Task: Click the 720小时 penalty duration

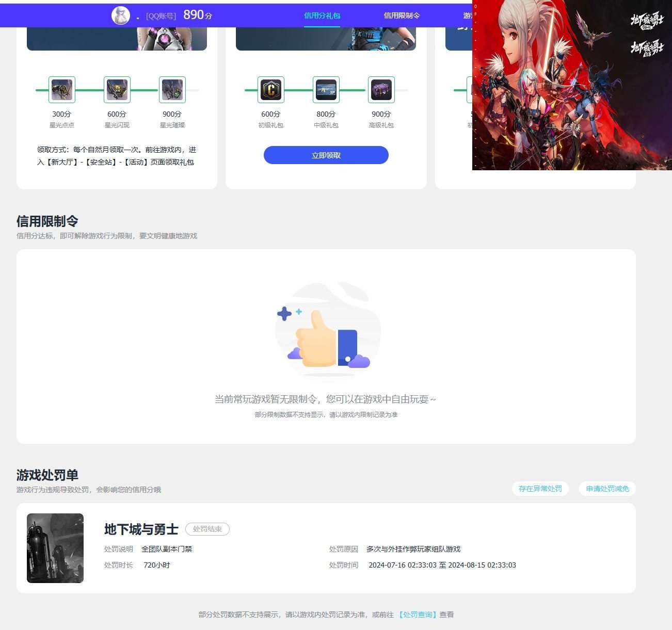Action: [x=157, y=565]
